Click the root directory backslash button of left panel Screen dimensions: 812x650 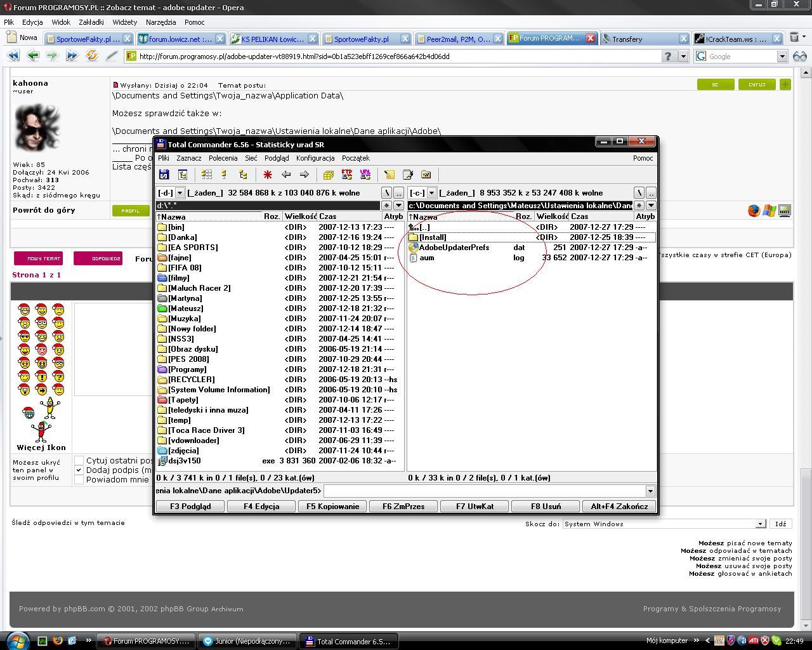(386, 192)
